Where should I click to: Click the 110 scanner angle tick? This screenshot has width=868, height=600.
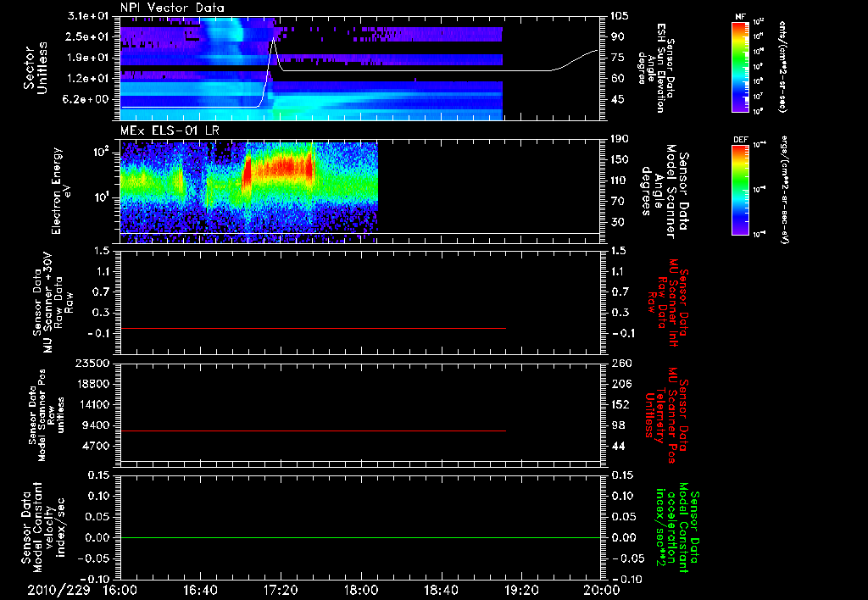click(620, 181)
